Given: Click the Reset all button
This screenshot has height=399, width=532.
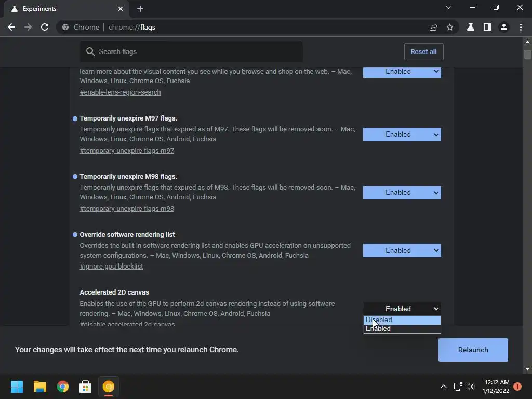Looking at the screenshot, I should click(424, 51).
